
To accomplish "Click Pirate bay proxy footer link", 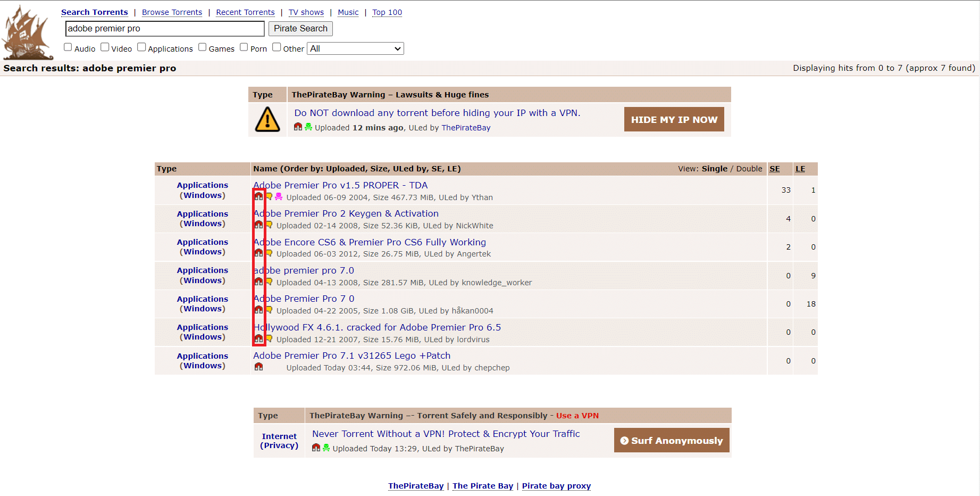I will point(556,486).
